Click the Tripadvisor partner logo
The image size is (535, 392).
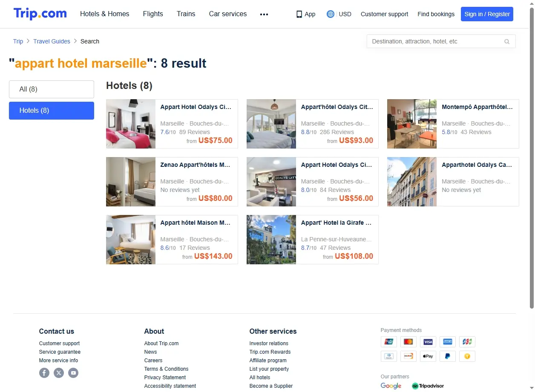point(428,386)
